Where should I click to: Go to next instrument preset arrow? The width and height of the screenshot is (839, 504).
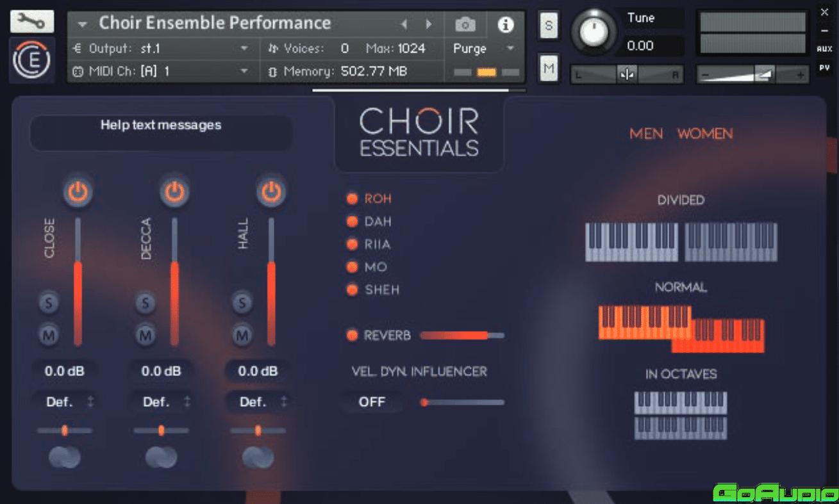(x=429, y=24)
